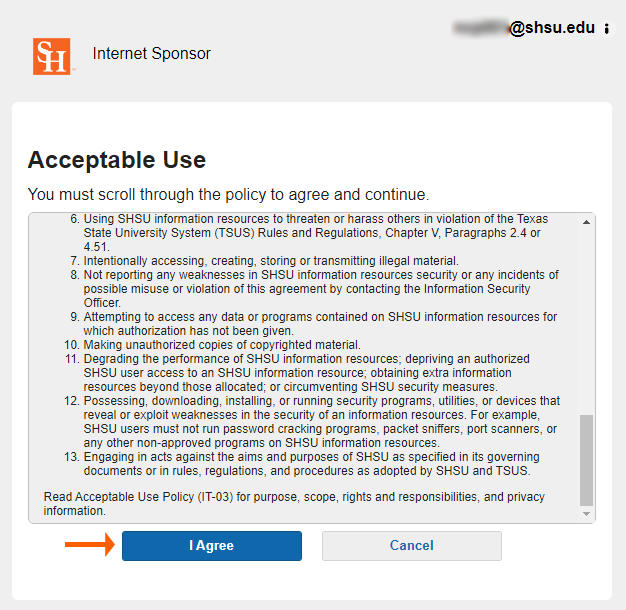Click the Acceptable Use heading
Image resolution: width=626 pixels, height=610 pixels.
tap(117, 160)
